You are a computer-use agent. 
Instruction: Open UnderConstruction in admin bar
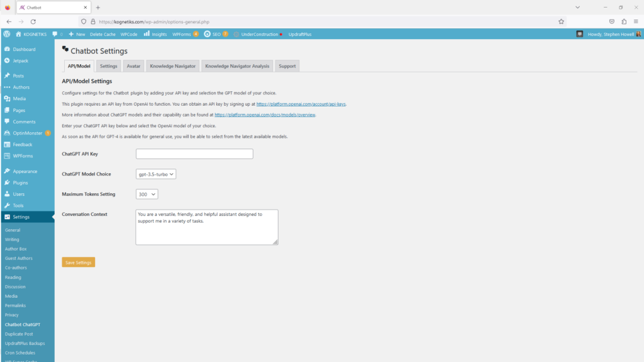click(258, 34)
